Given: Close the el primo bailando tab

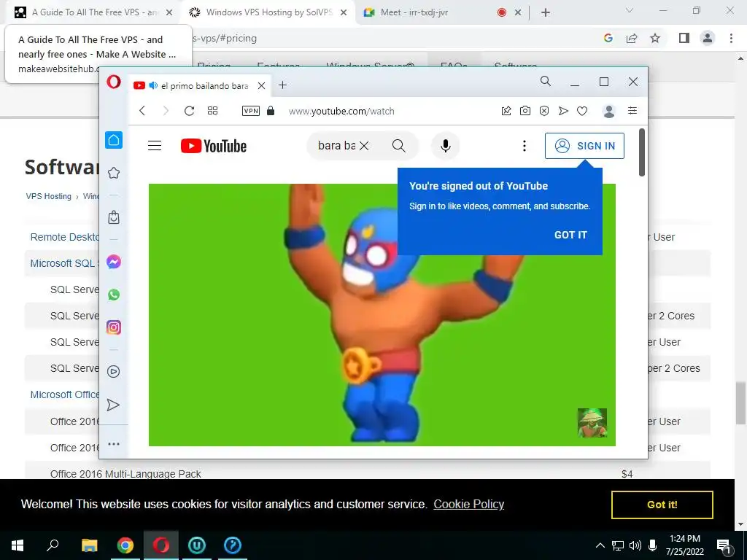Looking at the screenshot, I should 262,86.
